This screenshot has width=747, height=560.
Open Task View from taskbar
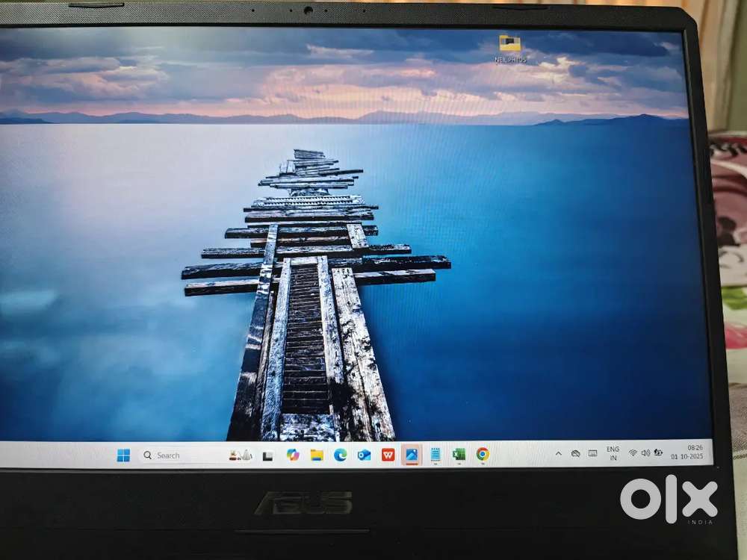point(267,455)
